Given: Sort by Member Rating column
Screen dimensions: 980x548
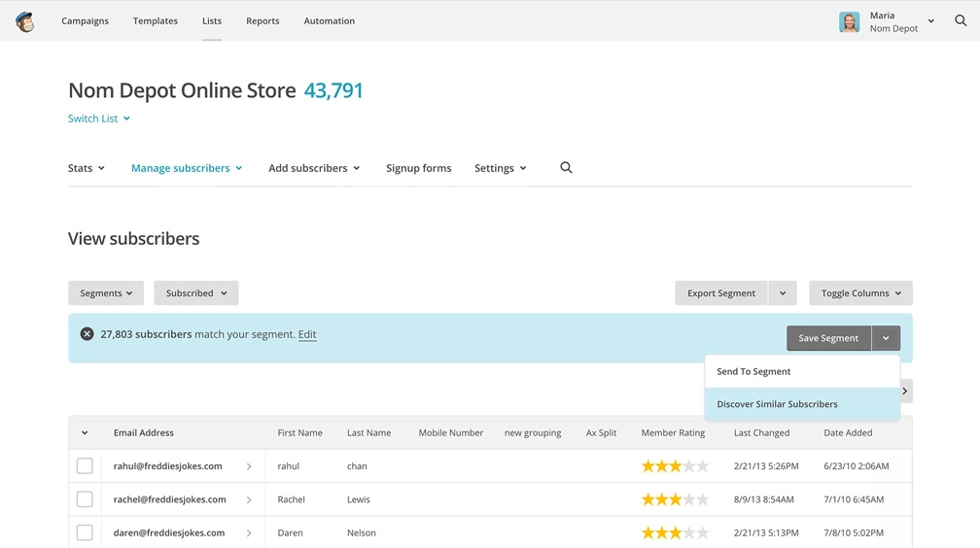Looking at the screenshot, I should pyautogui.click(x=673, y=432).
